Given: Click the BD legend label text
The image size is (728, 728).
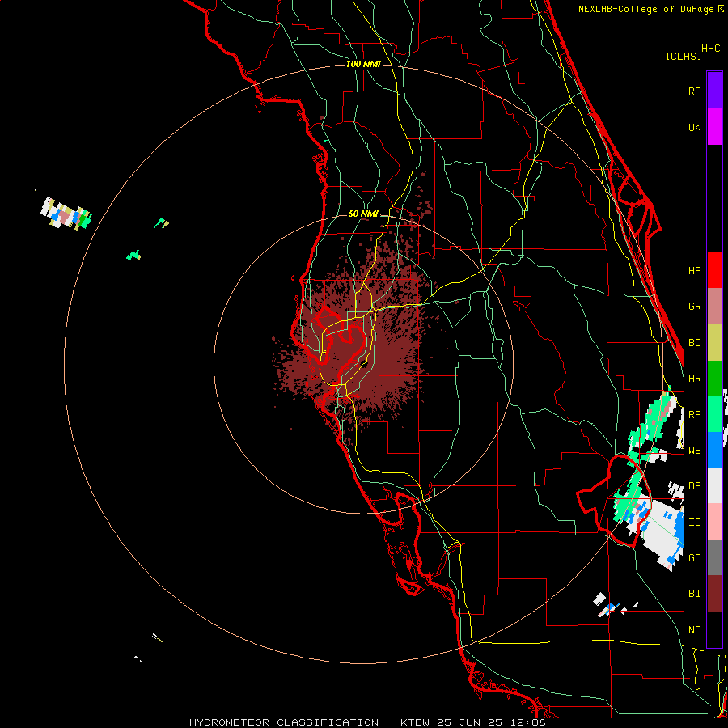Looking at the screenshot, I should (x=694, y=343).
